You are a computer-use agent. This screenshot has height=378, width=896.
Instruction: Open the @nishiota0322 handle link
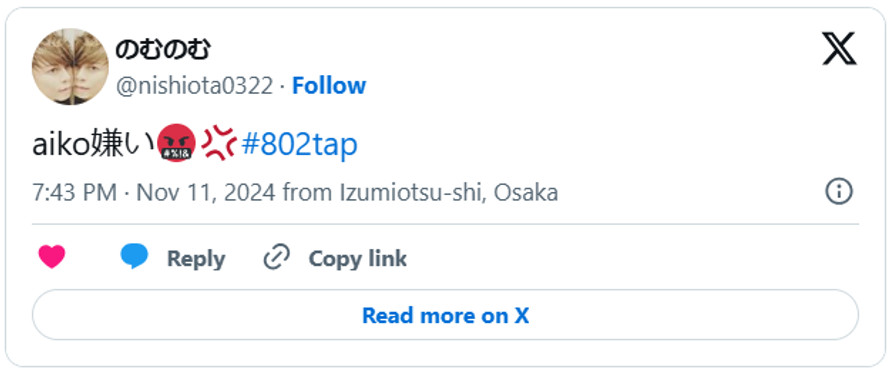click(194, 86)
